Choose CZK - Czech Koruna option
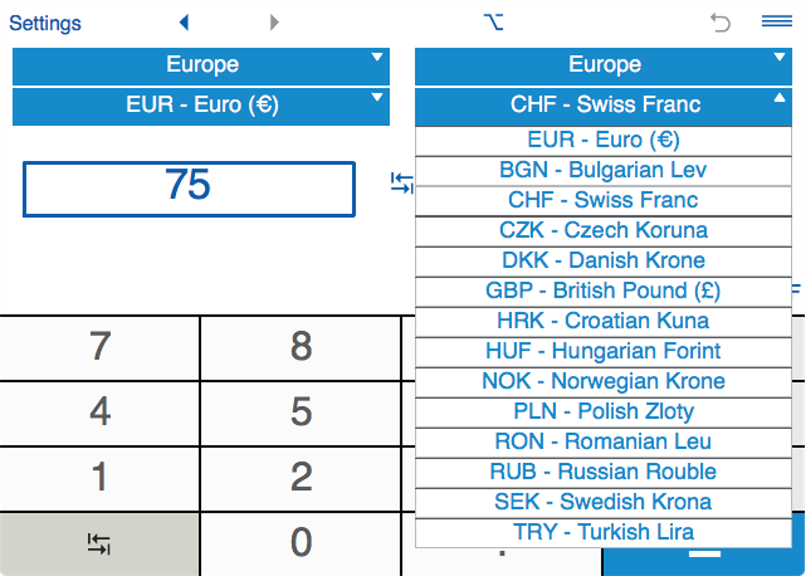 (603, 230)
